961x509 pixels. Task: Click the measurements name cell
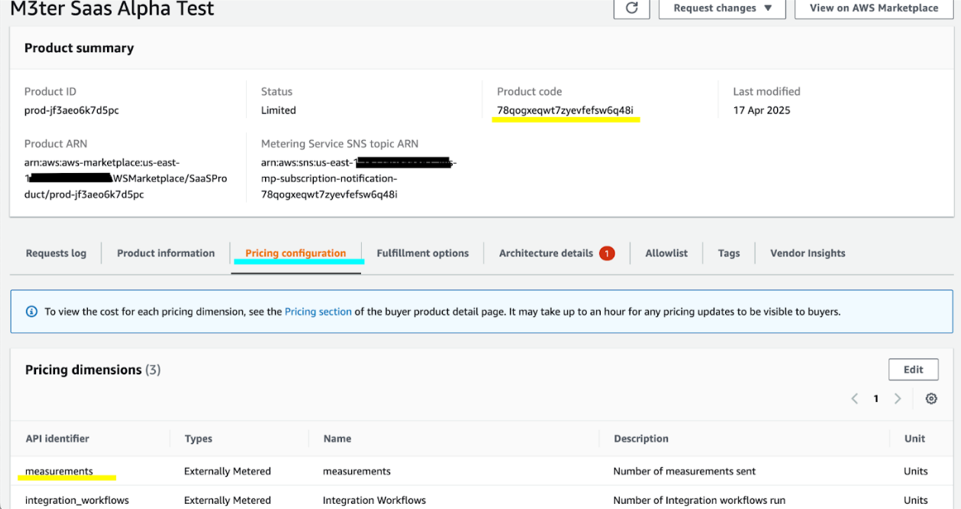coord(357,471)
